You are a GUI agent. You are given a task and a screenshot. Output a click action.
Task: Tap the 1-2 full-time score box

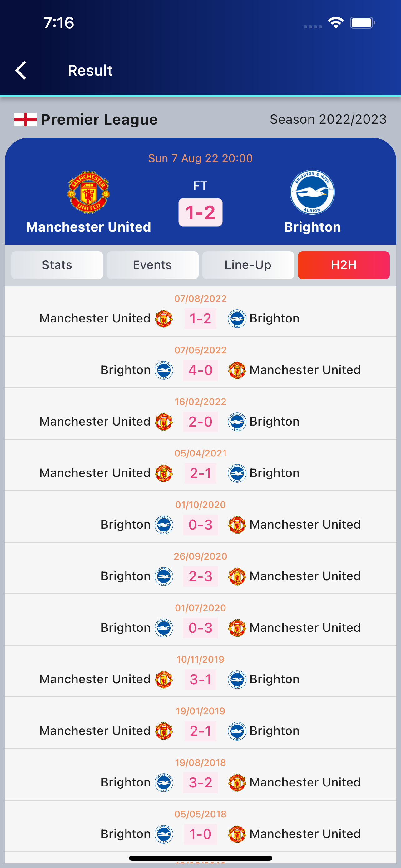[x=200, y=212]
